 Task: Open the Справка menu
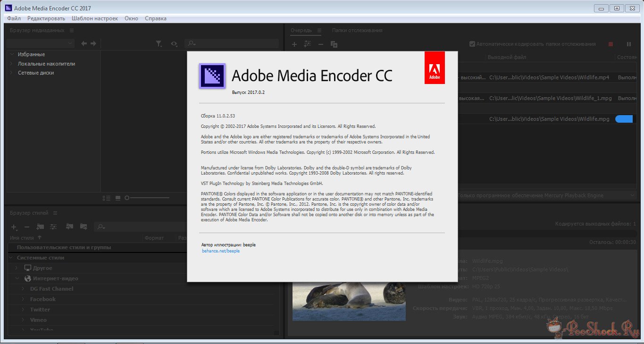coord(156,18)
